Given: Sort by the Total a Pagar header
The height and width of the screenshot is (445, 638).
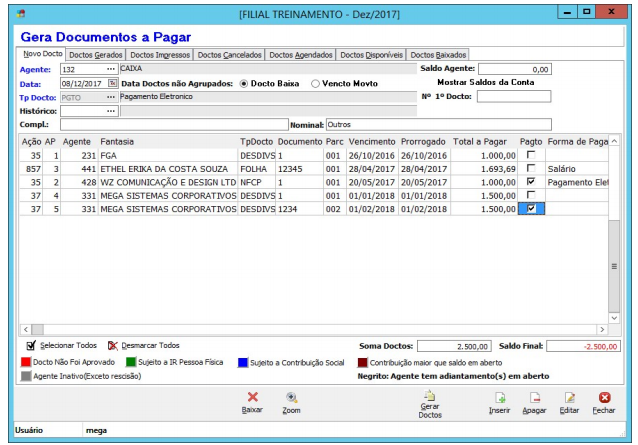Looking at the screenshot, I should click(480, 142).
